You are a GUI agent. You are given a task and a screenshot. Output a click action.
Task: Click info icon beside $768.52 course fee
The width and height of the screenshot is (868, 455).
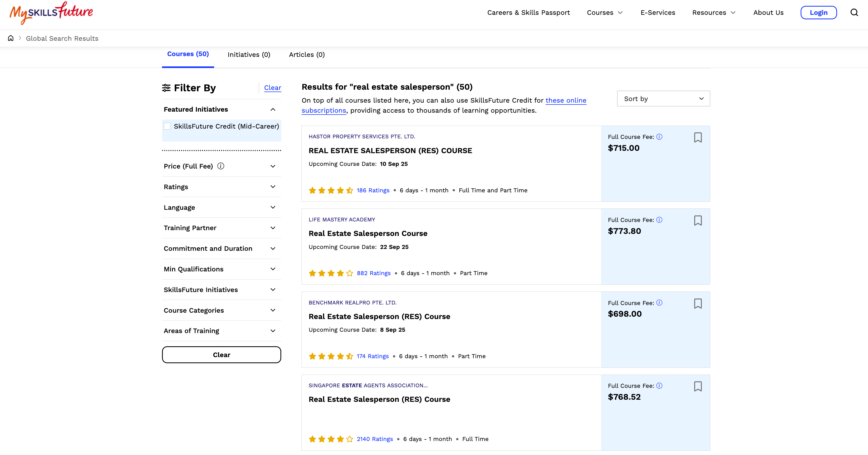[x=659, y=386]
